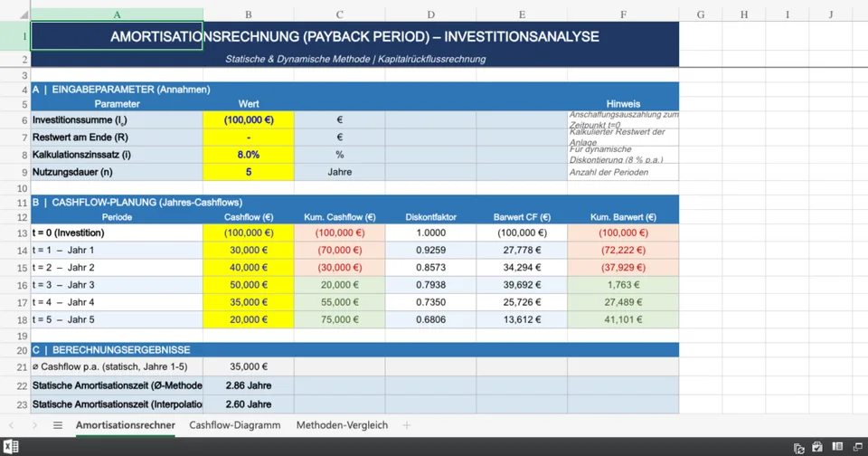Click the ⌀ Cashflow p.a. label cell
The height and width of the screenshot is (456, 868).
(117, 366)
